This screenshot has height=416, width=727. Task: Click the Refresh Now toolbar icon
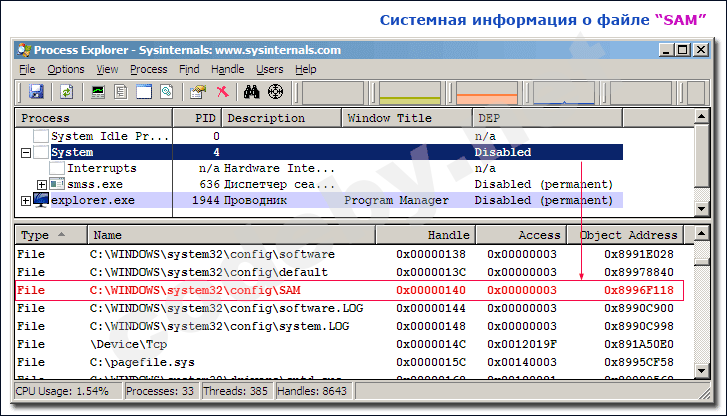pos(67,92)
